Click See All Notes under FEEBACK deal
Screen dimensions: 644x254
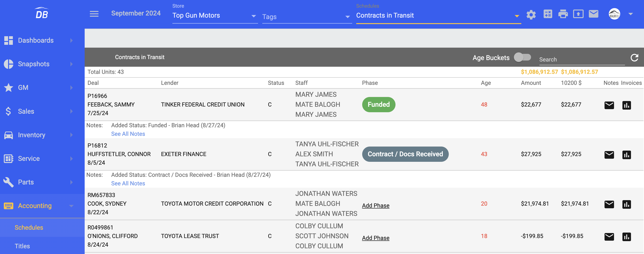[x=128, y=134]
